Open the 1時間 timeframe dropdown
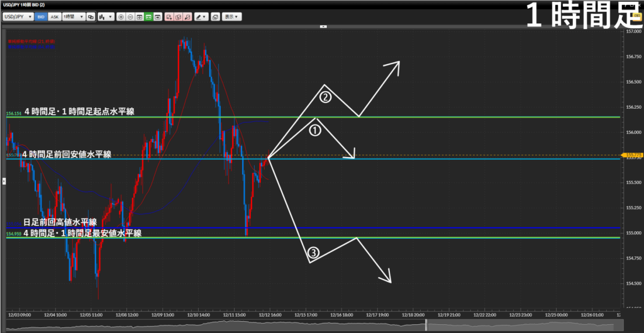Viewport: 644px width, 333px height. (74, 16)
